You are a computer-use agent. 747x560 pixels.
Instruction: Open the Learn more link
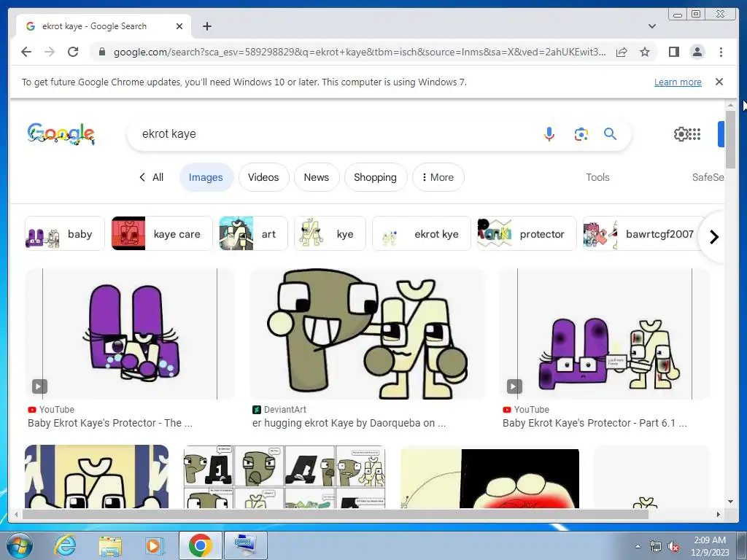(678, 82)
